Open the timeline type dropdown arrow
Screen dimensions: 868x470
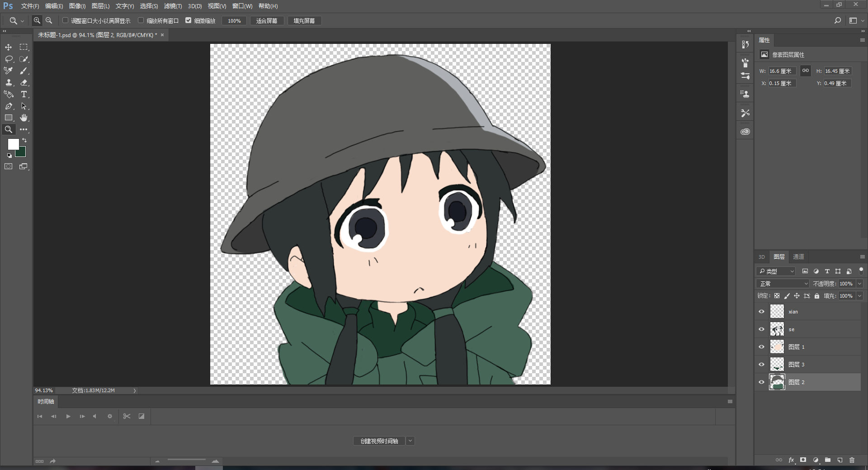[x=410, y=441]
